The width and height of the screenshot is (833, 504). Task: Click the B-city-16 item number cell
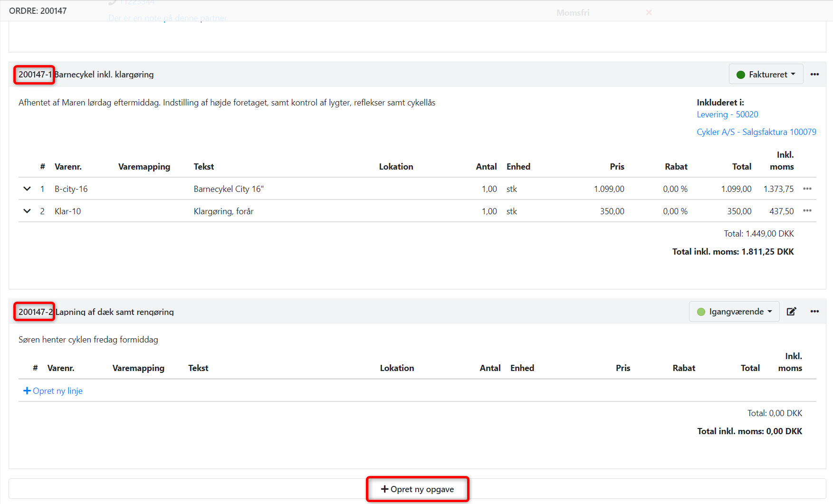[71, 189]
